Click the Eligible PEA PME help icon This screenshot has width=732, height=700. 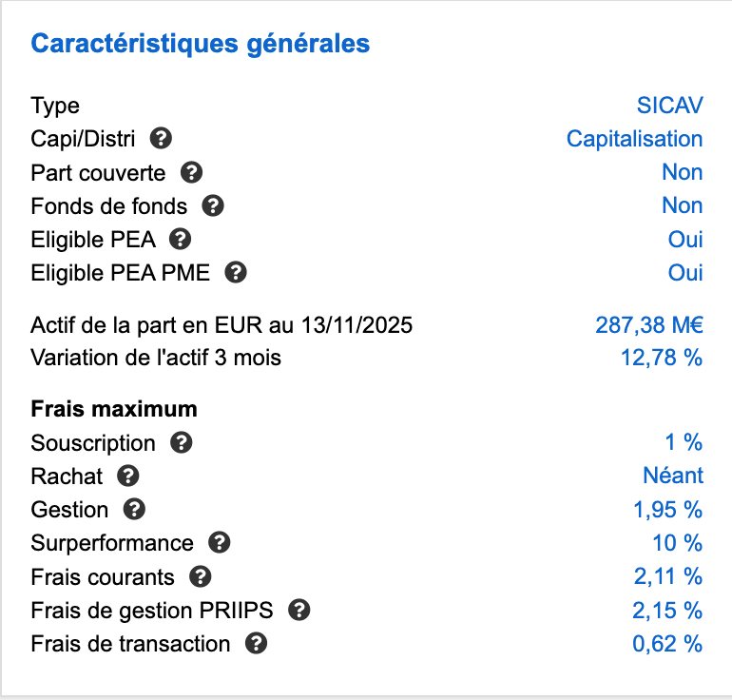pos(236,273)
